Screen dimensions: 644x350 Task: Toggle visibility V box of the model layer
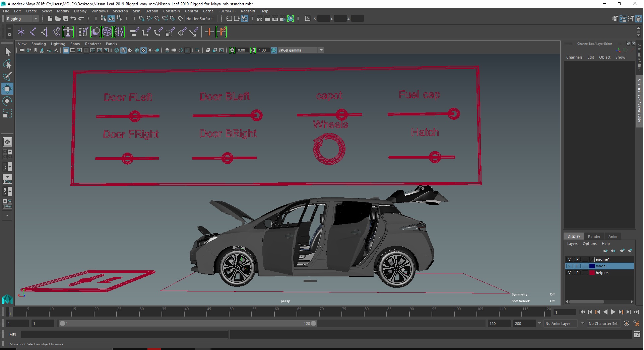(x=569, y=266)
